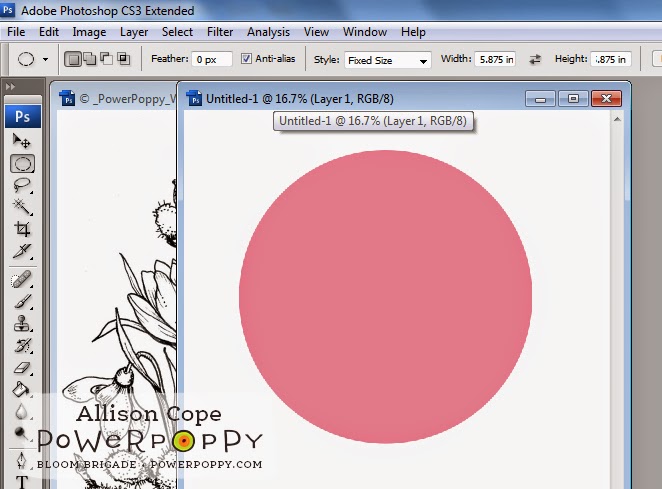The width and height of the screenshot is (662, 489).
Task: Maximize the Untitled-1 document window
Action: click(x=573, y=99)
